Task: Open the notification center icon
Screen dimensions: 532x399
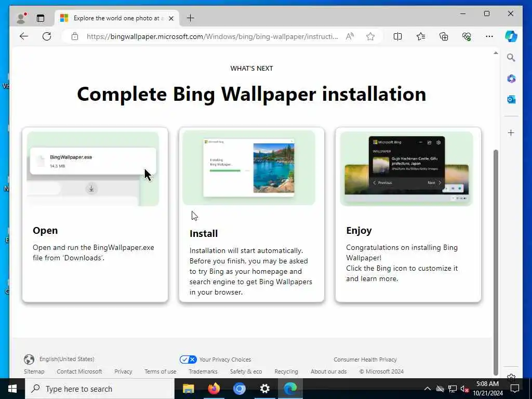Action: 515,389
